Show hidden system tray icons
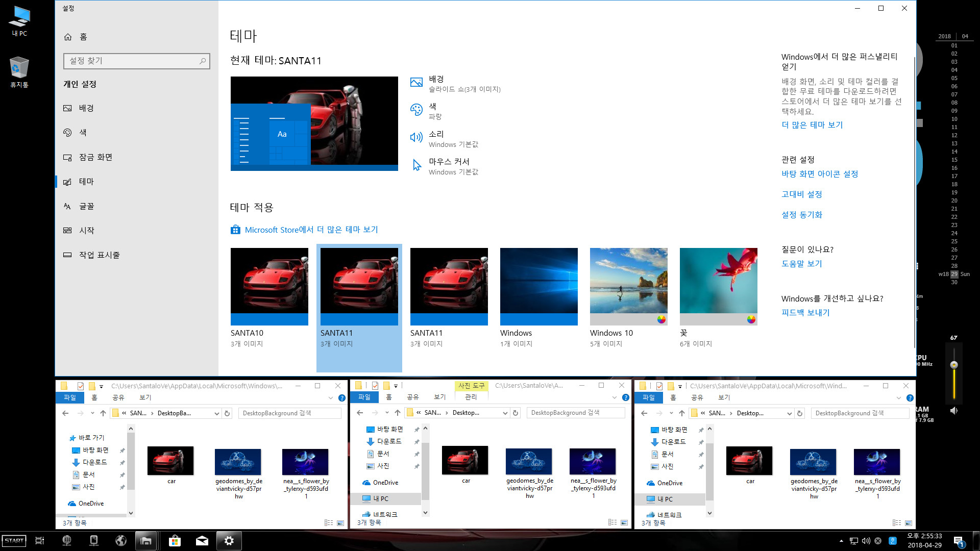980x551 pixels. point(841,541)
